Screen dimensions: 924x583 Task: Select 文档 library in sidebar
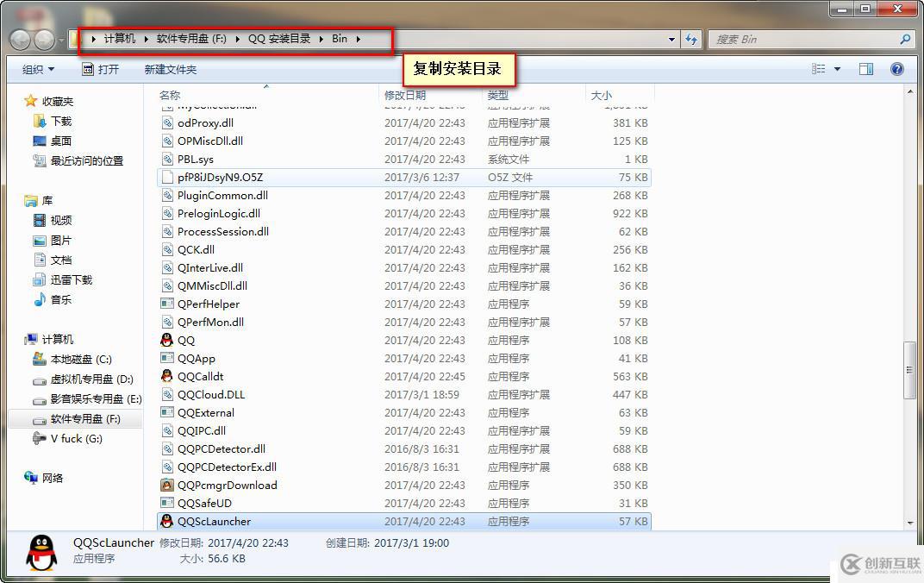point(61,260)
